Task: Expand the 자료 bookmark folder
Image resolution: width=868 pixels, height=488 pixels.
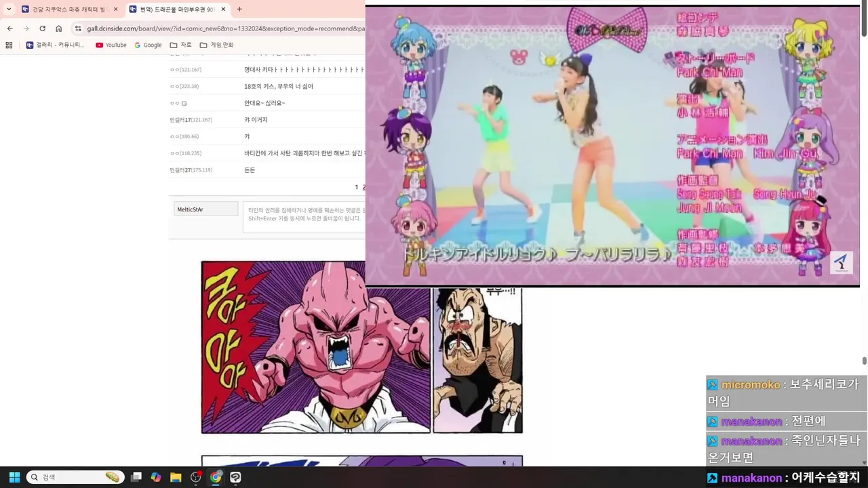Action: (180, 45)
